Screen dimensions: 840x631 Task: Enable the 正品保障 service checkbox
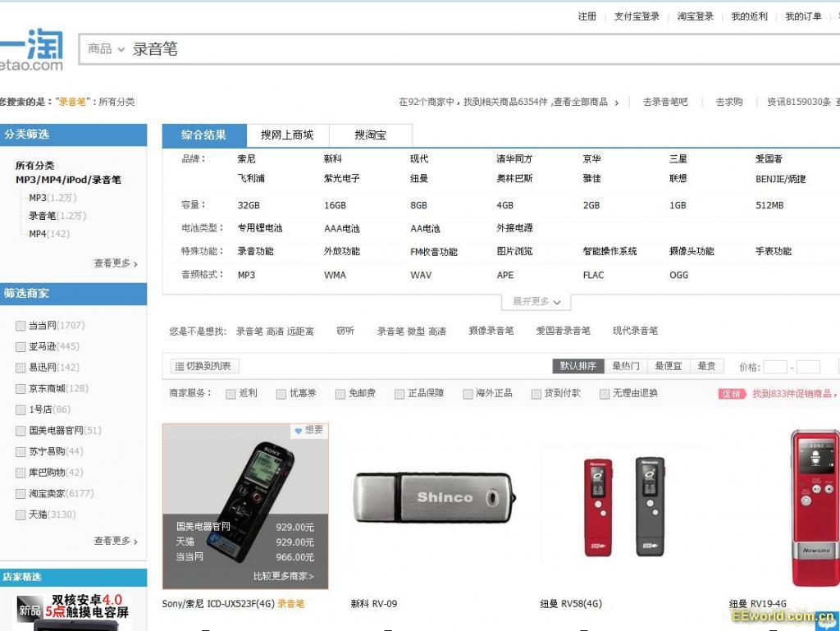click(399, 394)
